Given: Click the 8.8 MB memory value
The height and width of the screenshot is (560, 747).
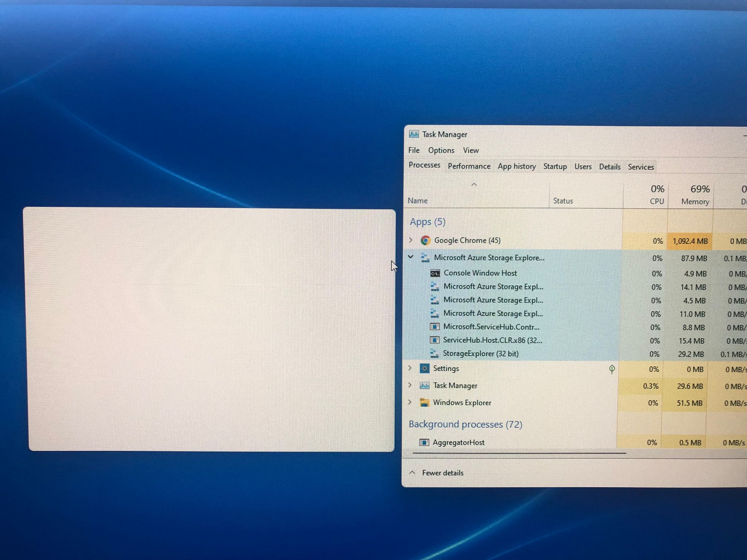Looking at the screenshot, I should point(693,327).
